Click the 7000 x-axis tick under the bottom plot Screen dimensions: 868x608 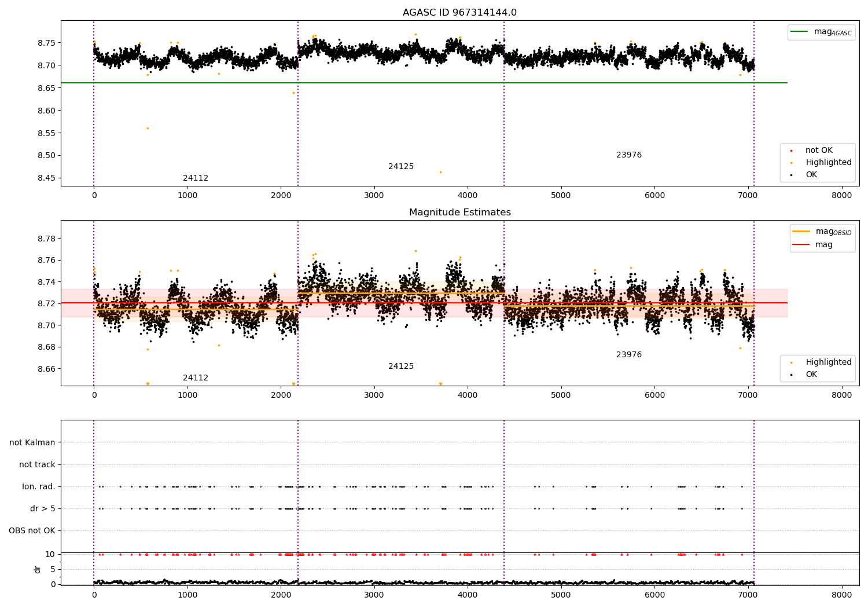click(748, 595)
